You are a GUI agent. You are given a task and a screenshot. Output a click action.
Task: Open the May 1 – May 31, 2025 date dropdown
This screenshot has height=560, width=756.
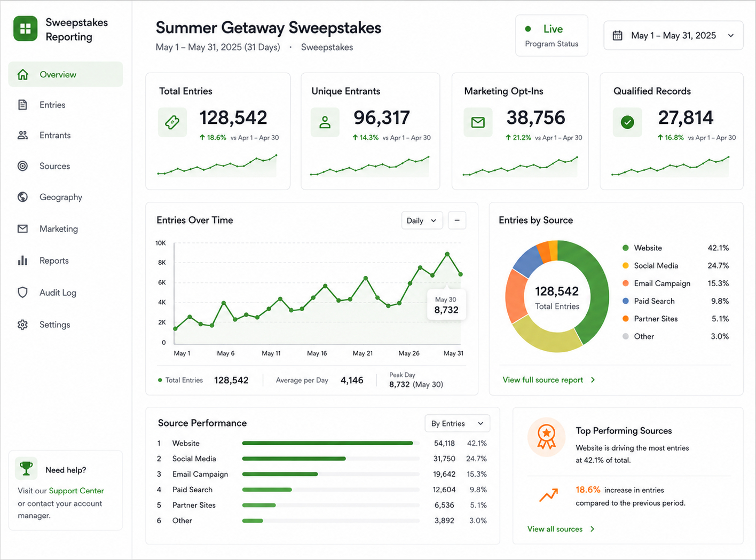(673, 36)
